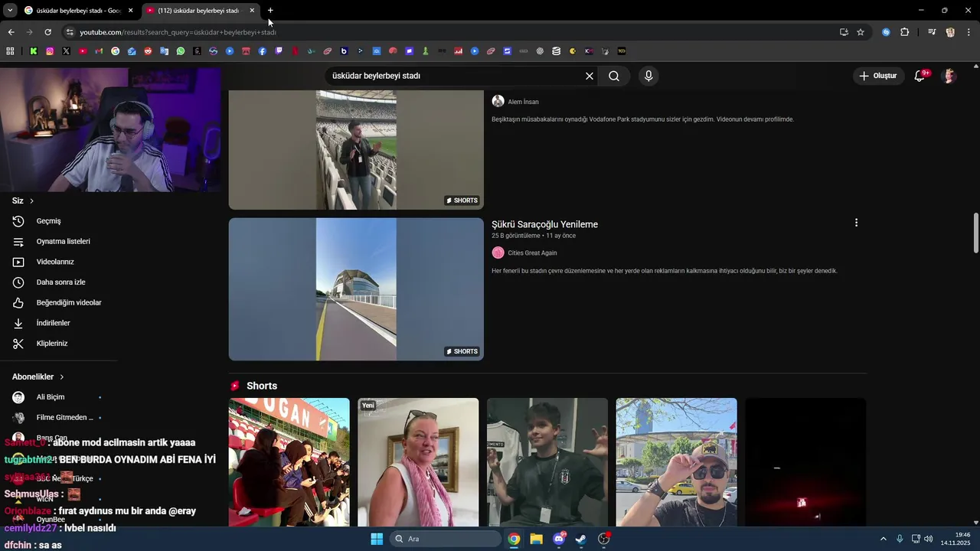Open the Chrome three-dot menu
Screen dimensions: 980x551
point(969,32)
